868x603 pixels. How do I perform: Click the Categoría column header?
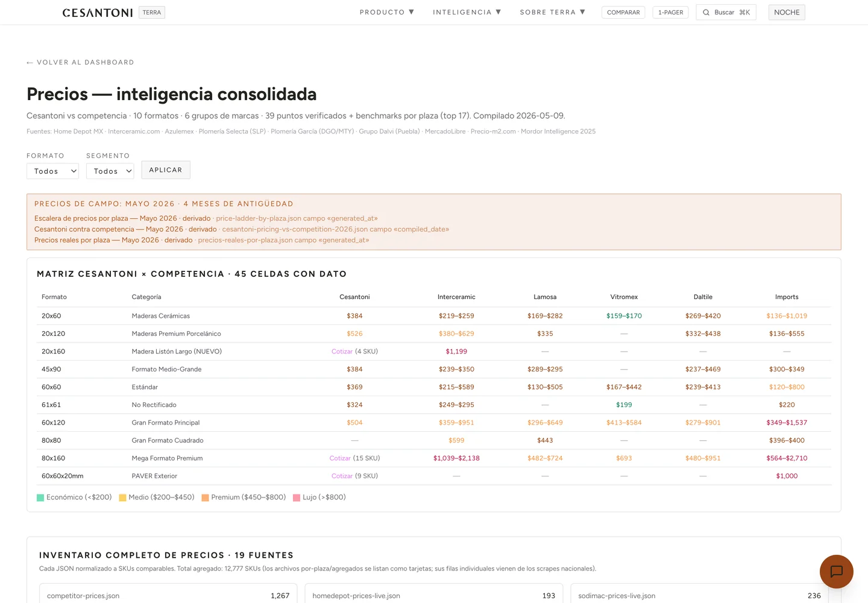tap(146, 297)
